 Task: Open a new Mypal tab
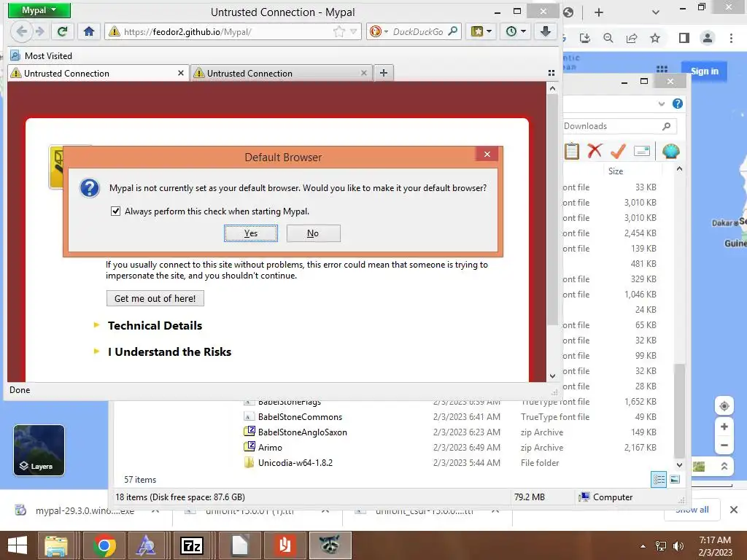tap(384, 73)
